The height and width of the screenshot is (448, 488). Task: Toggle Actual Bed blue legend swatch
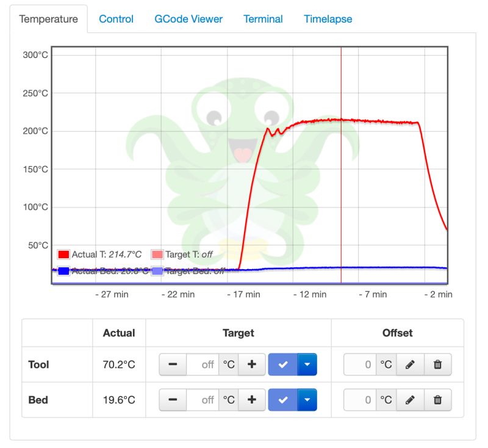[x=63, y=271]
